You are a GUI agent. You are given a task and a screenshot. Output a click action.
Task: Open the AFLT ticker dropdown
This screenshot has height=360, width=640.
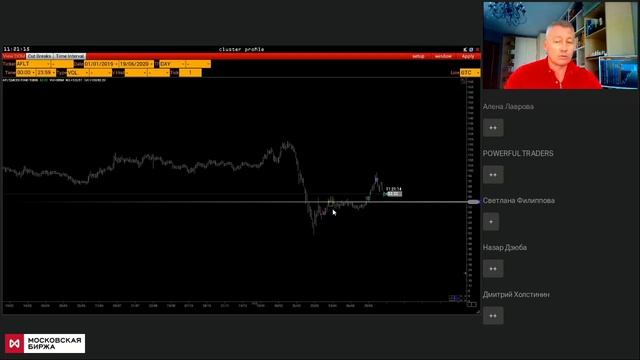[x=33, y=64]
